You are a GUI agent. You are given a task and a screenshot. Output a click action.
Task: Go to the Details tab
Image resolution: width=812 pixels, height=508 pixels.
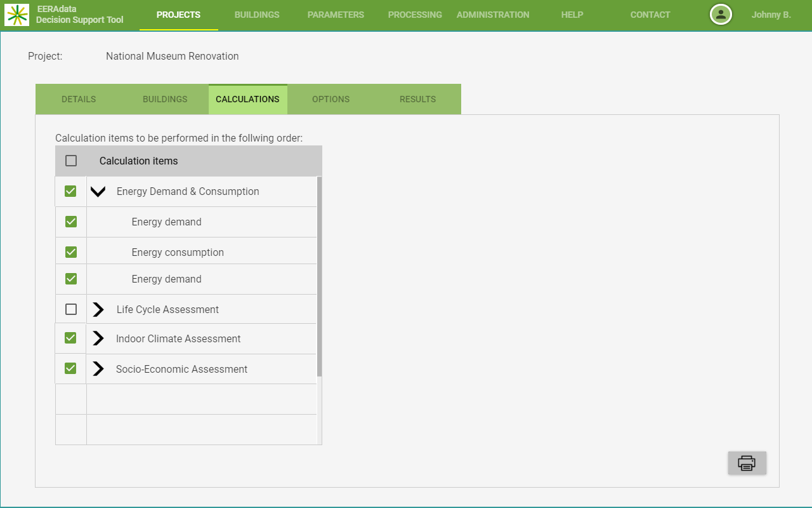coord(79,100)
